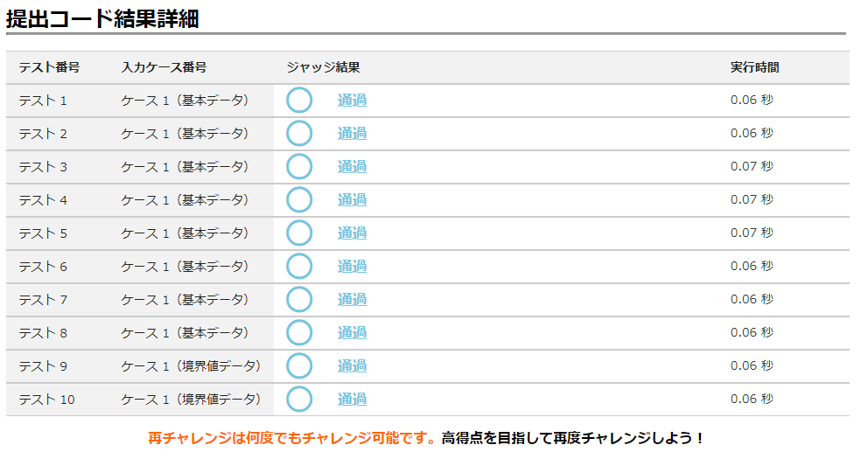This screenshot has height=452, width=868.
Task: Open the 通過 link in テスト 7 row
Action: point(352,300)
